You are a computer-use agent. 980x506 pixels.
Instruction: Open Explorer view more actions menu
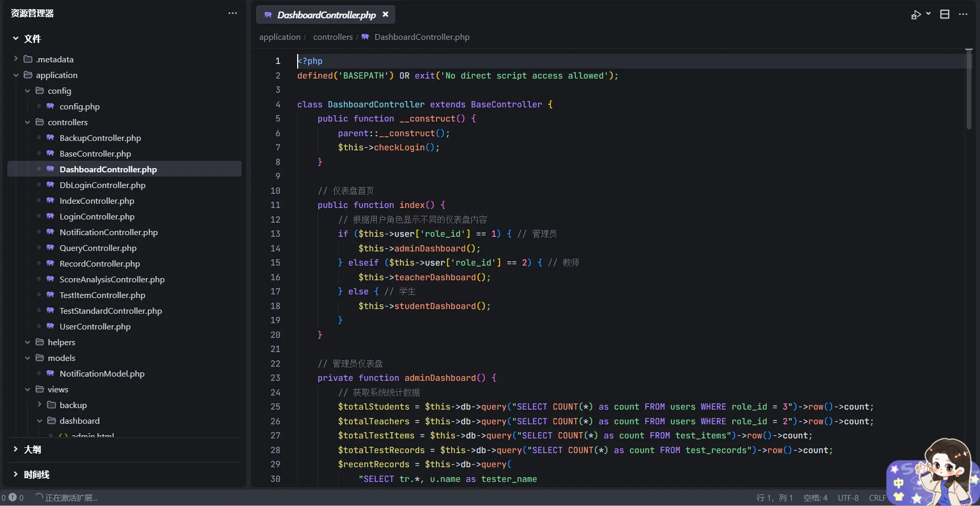click(232, 13)
